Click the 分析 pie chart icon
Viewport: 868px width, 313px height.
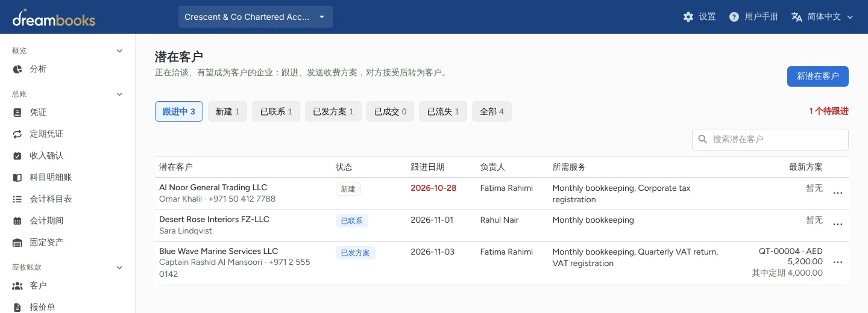pyautogui.click(x=17, y=69)
